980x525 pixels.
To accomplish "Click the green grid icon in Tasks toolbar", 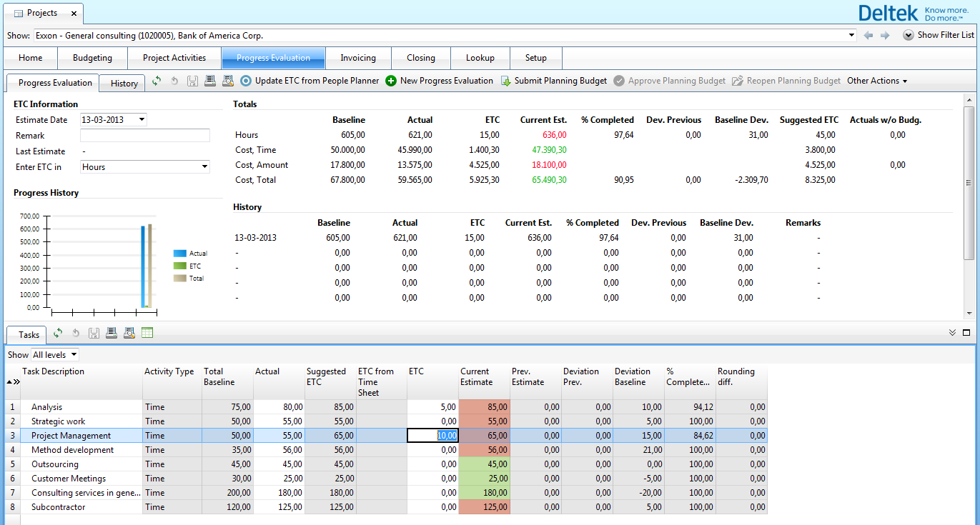I will click(x=147, y=333).
